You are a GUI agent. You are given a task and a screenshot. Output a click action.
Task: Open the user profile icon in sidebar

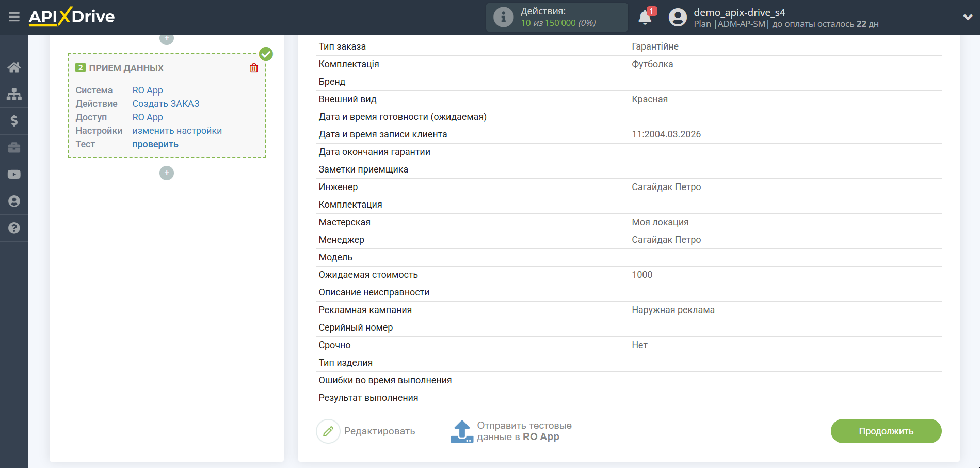14,201
